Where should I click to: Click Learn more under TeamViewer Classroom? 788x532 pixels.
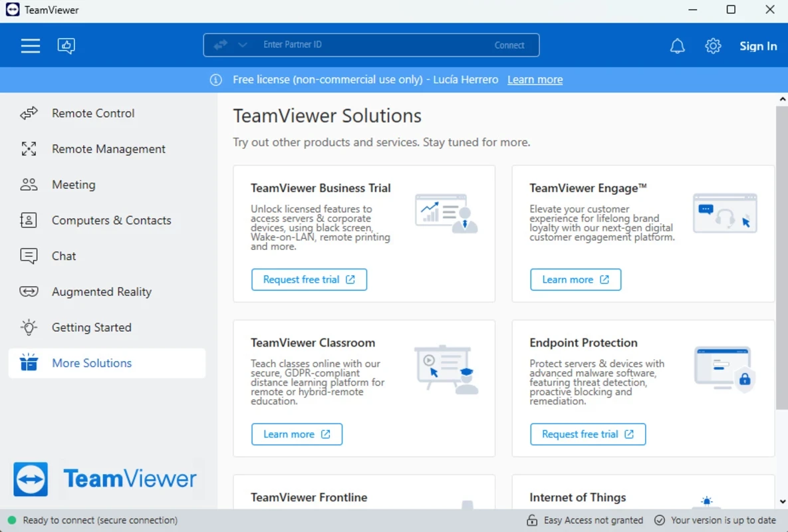pos(297,434)
